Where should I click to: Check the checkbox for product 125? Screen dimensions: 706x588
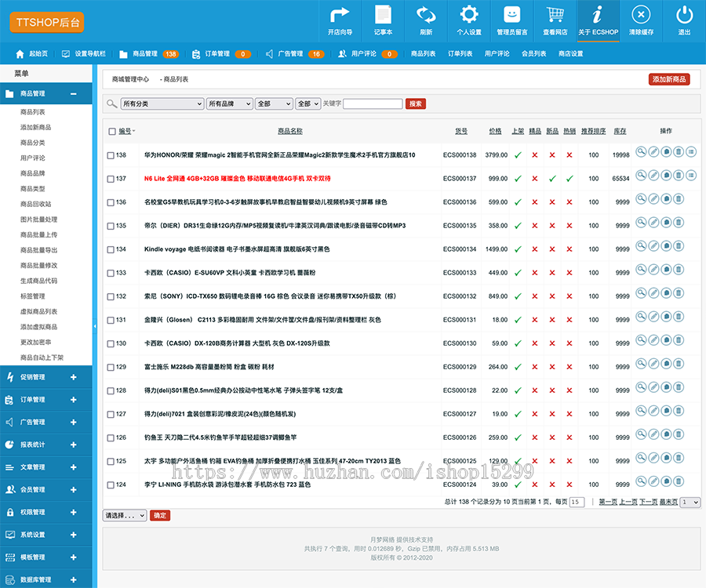click(x=111, y=462)
